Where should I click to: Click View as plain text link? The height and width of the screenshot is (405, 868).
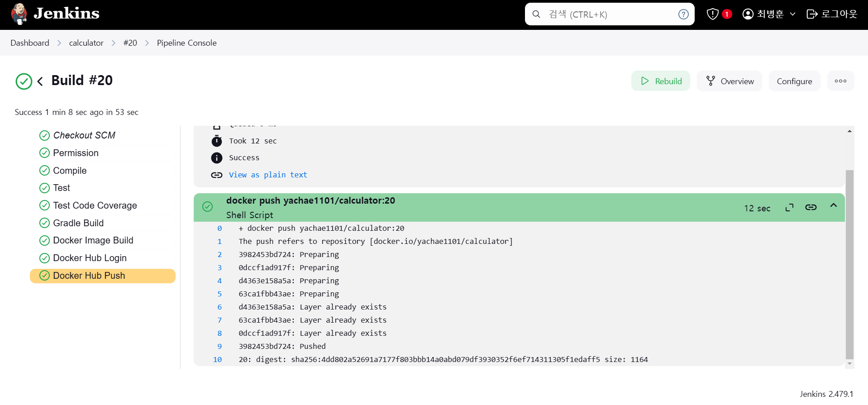tap(268, 175)
